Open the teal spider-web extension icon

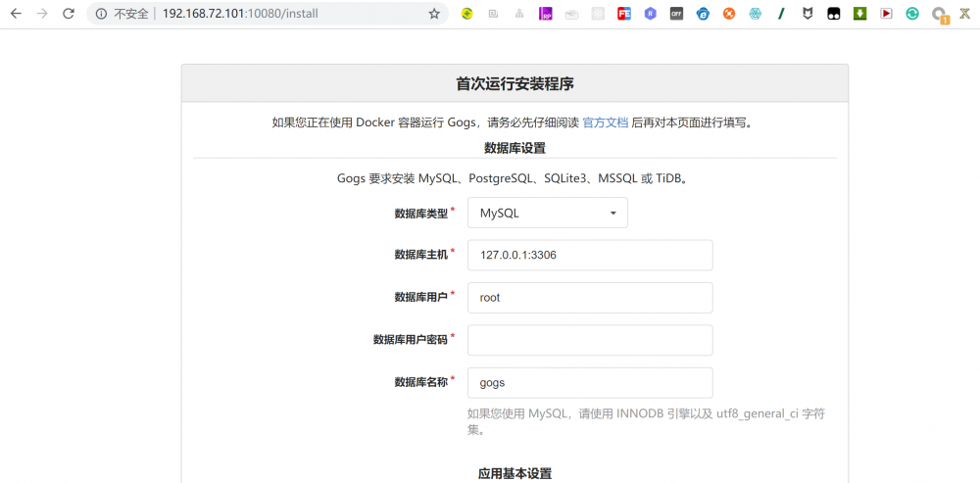tap(755, 14)
